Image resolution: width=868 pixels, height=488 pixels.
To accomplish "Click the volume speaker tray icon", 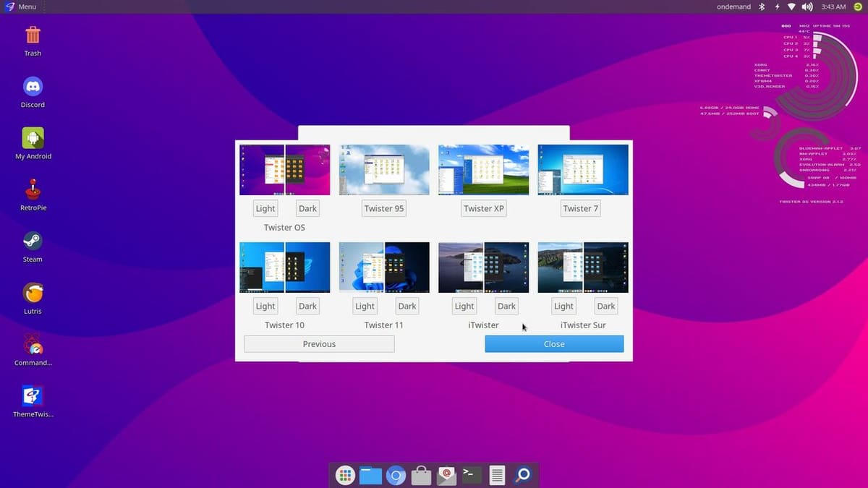I will pos(807,7).
